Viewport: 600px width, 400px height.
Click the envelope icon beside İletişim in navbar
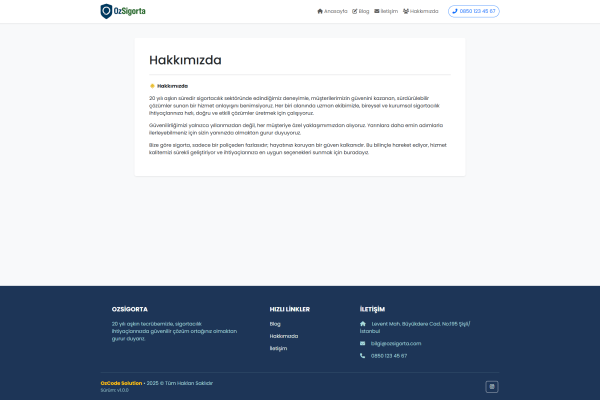click(377, 11)
